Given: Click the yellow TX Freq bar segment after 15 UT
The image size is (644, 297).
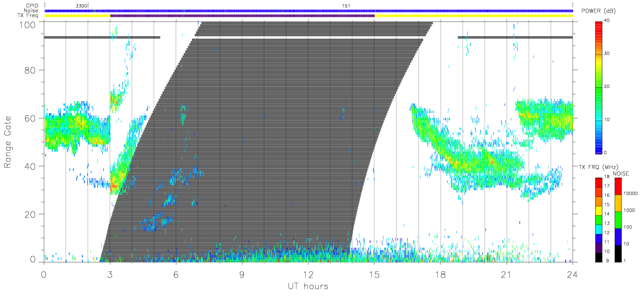Looking at the screenshot, I should coord(474,16).
